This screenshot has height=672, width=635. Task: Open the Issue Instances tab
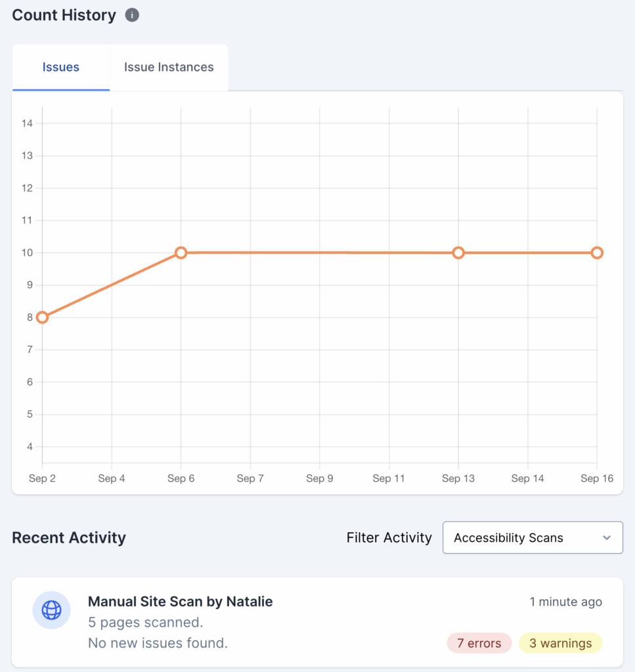point(169,67)
